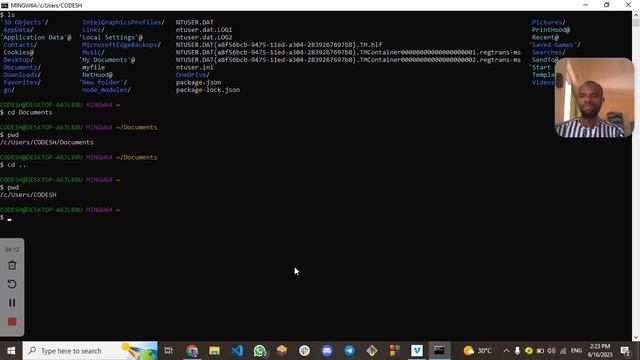The height and width of the screenshot is (360, 640).
Task: Click 'MicrosoftEdgeBackups/' directory entry
Action: 122,44
